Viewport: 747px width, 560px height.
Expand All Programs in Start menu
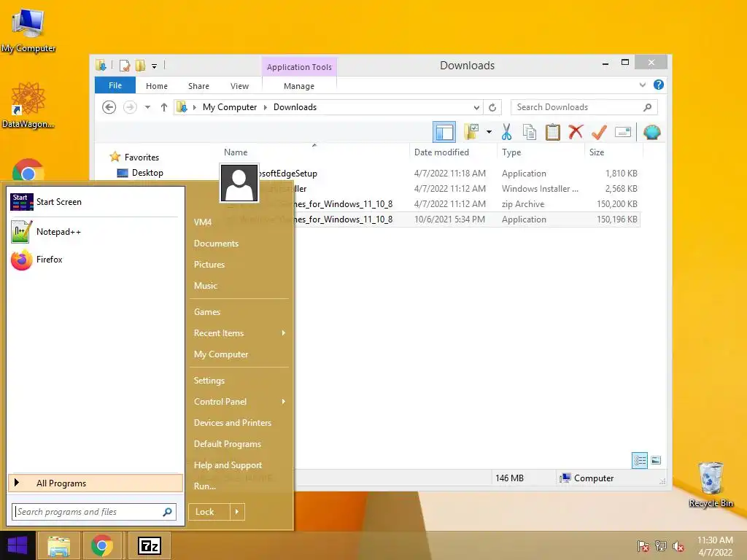click(x=96, y=483)
